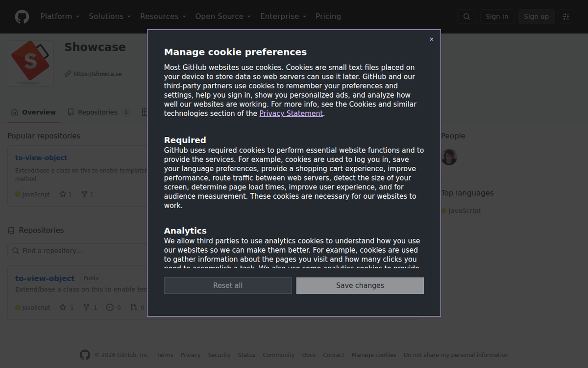
Task: Switch to the Overview tab
Action: tap(33, 112)
